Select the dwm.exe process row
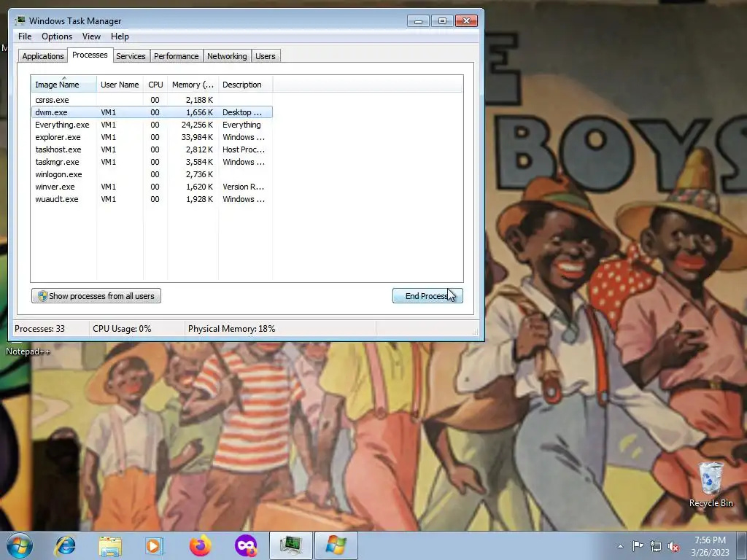 (x=152, y=112)
